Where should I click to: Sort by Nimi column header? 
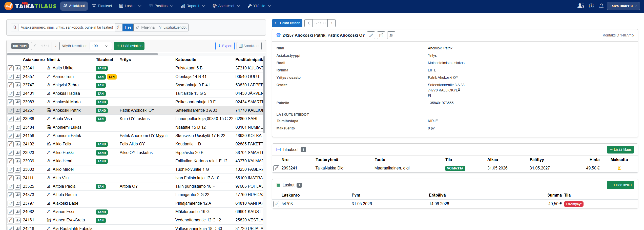coord(53,60)
